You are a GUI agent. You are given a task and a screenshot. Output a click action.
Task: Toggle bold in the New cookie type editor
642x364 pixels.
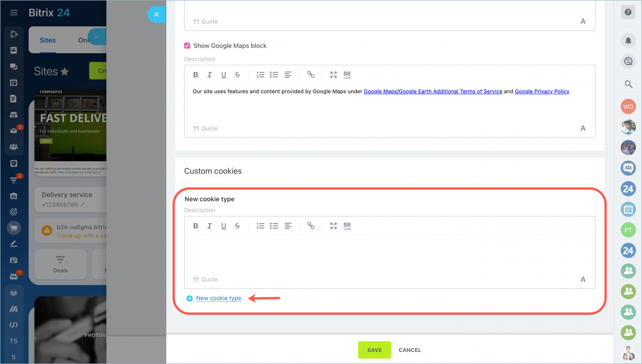coord(196,226)
